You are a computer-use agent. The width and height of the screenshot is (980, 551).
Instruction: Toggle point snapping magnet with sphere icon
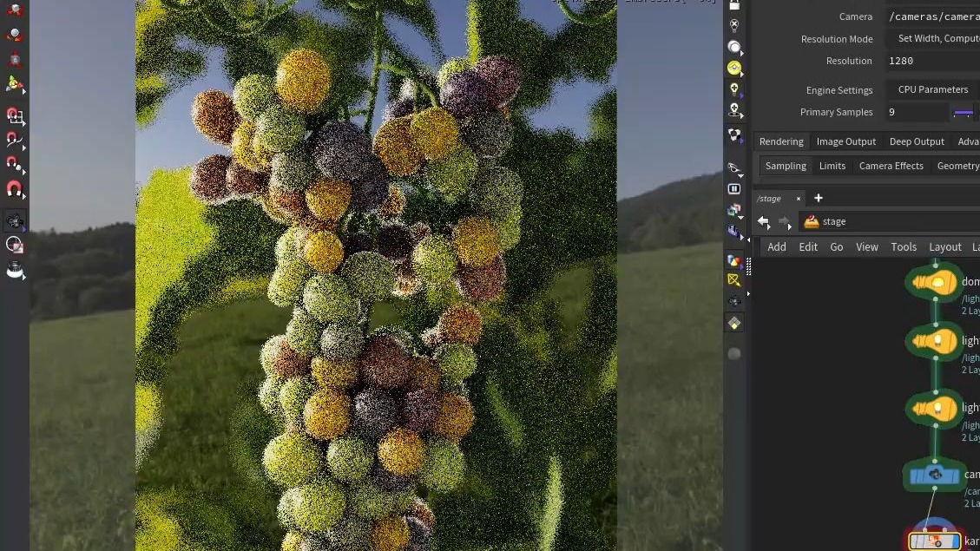pos(15,164)
